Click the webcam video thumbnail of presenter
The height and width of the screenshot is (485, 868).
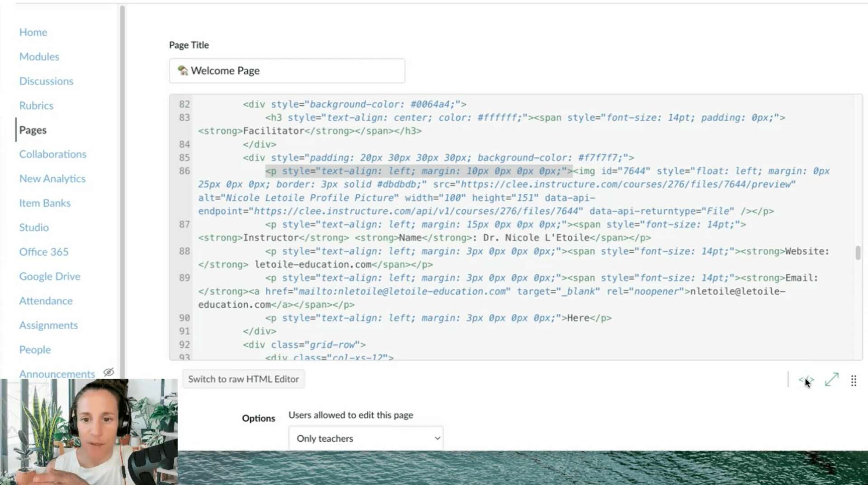(x=89, y=432)
